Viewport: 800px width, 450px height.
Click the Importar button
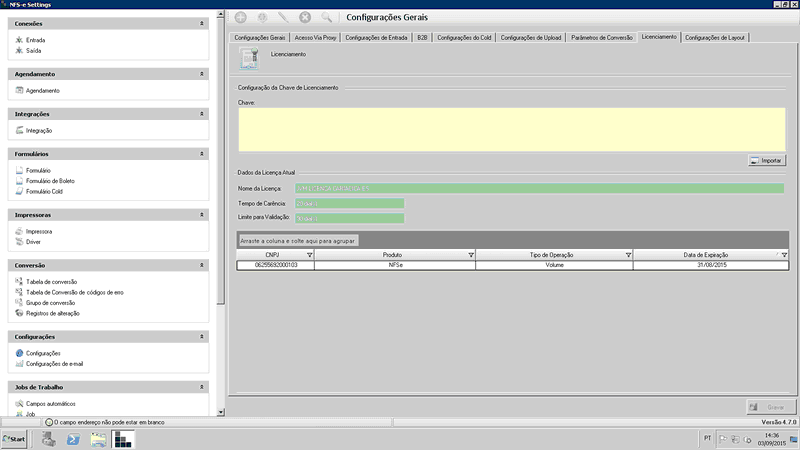coord(767,160)
